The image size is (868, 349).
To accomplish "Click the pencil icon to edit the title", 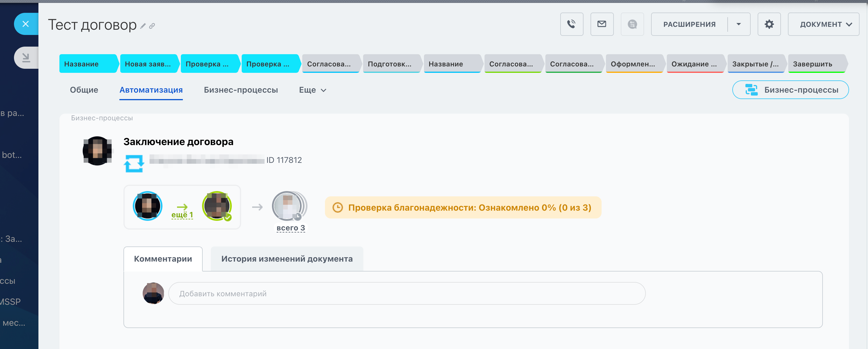I will (x=143, y=26).
